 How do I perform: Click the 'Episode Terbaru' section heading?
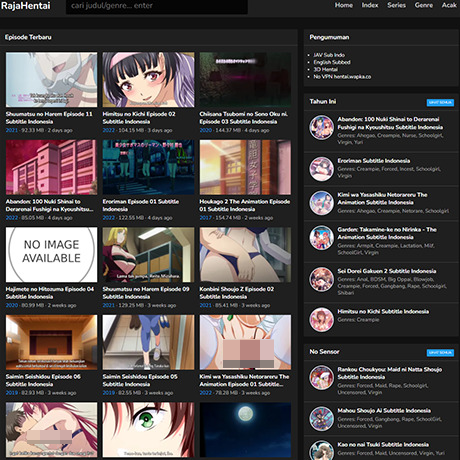pos(28,37)
